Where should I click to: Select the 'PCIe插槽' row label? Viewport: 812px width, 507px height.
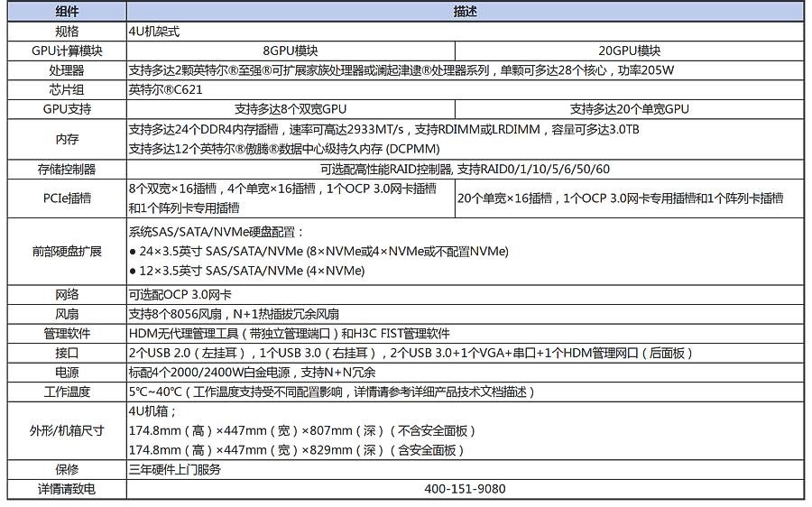point(67,198)
